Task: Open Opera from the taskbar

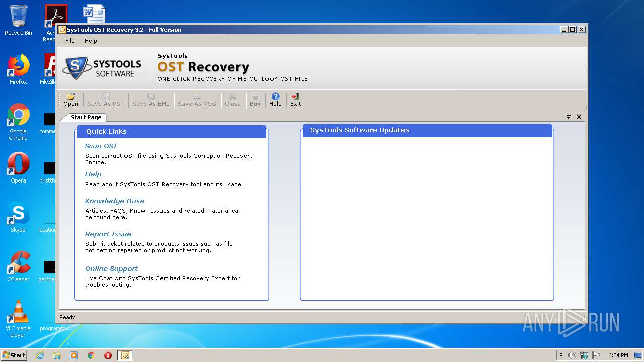Action: (x=108, y=355)
